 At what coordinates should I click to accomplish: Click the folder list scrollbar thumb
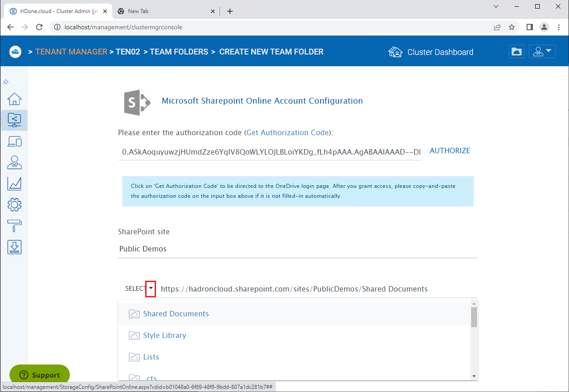coord(474,317)
